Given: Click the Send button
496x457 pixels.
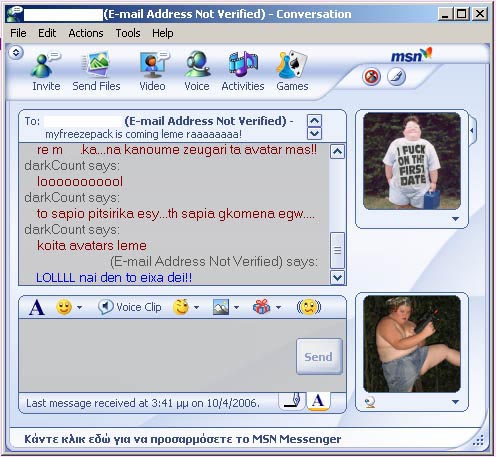Looking at the screenshot, I should 319,357.
